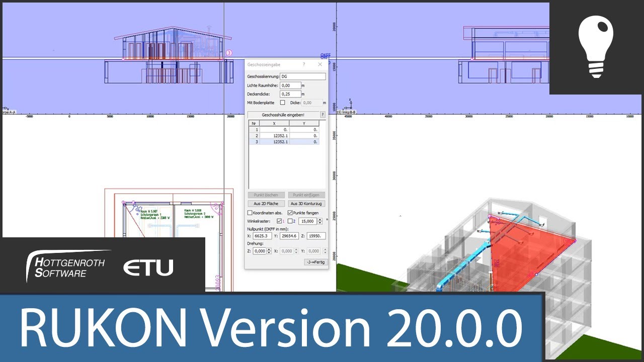Select the X value in row 3
The height and width of the screenshot is (362, 644).
click(x=275, y=142)
